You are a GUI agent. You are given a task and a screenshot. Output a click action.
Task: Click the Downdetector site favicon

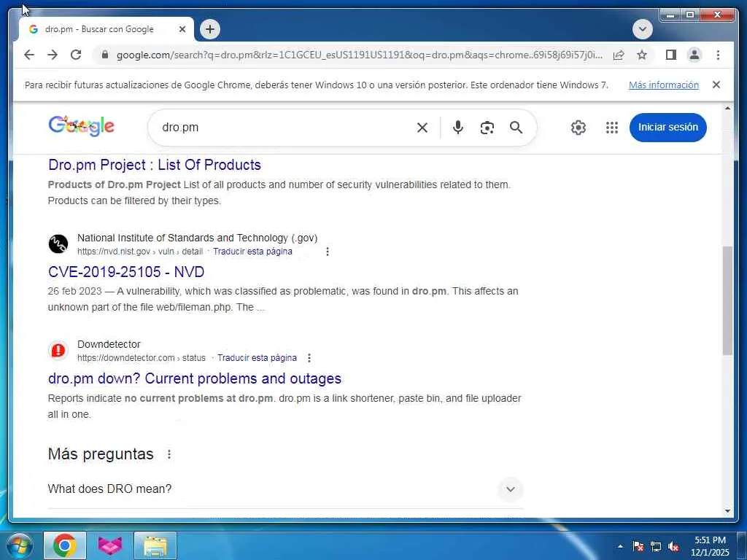(x=58, y=351)
